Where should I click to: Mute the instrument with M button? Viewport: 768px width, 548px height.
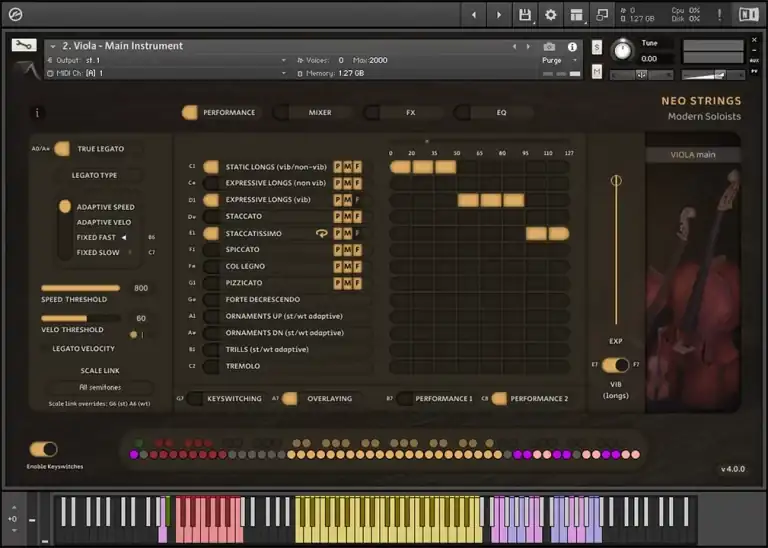tap(597, 71)
